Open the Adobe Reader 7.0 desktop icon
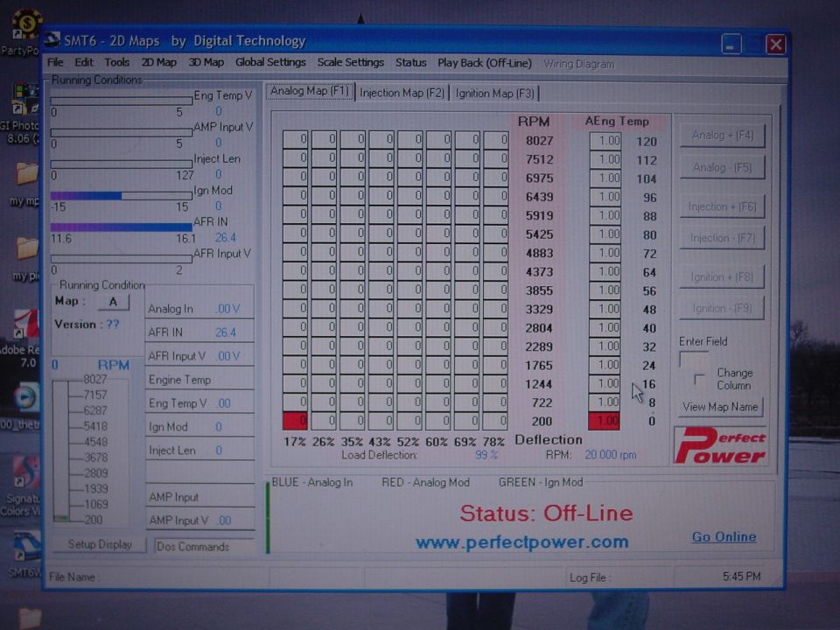This screenshot has width=840, height=630. 24,339
